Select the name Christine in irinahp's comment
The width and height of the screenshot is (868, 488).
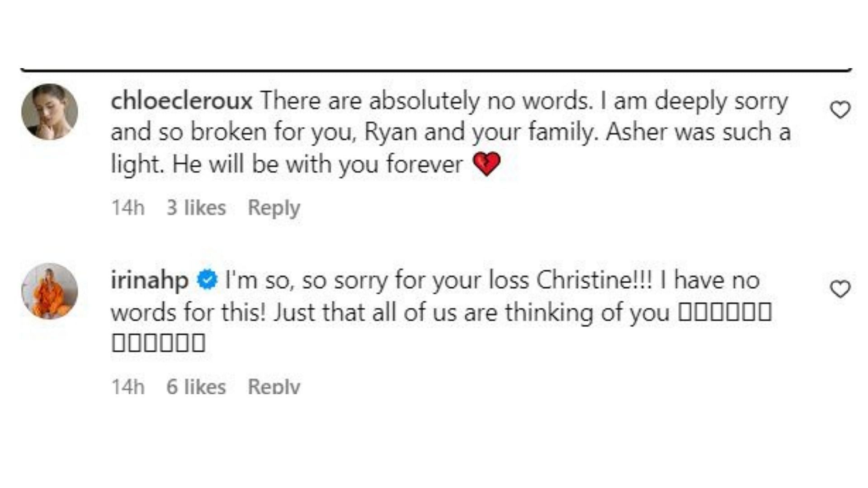tap(587, 281)
